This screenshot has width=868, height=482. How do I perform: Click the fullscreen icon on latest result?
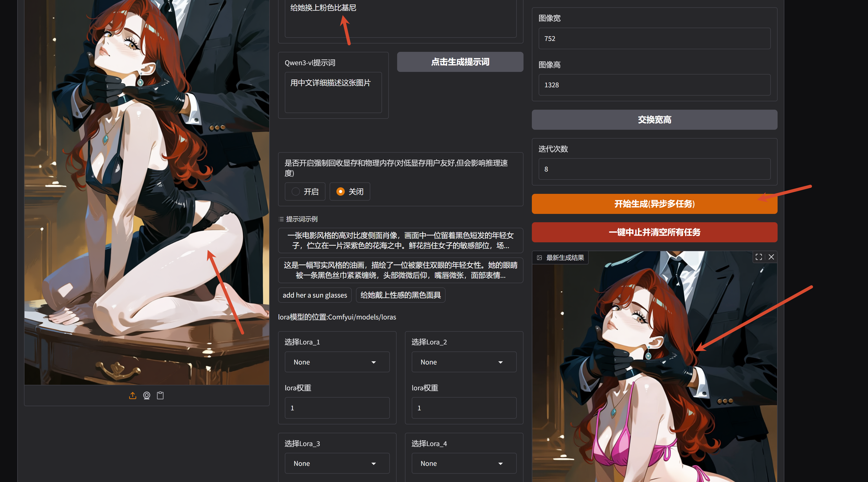[759, 257]
